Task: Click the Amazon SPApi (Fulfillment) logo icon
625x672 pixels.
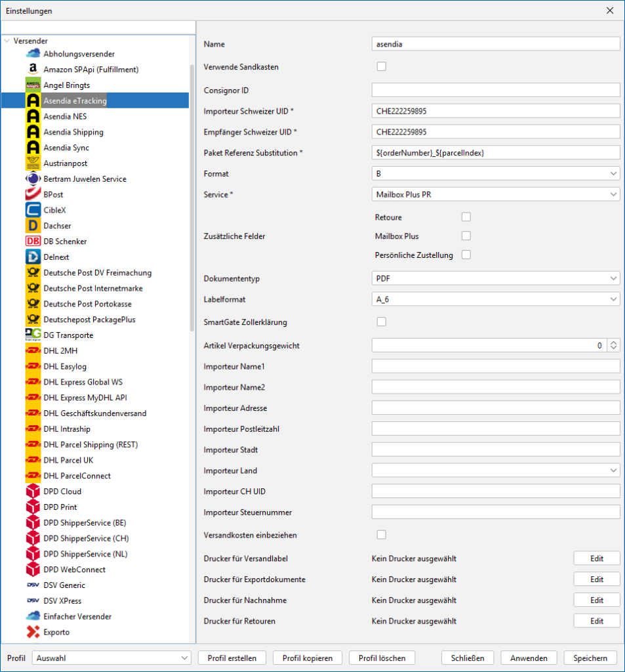Action: (x=33, y=70)
